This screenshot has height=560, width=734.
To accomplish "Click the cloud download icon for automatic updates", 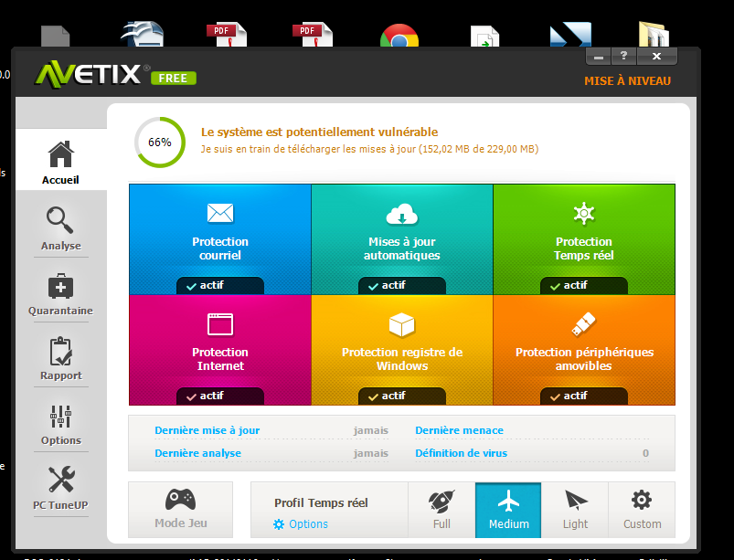I will click(x=401, y=215).
